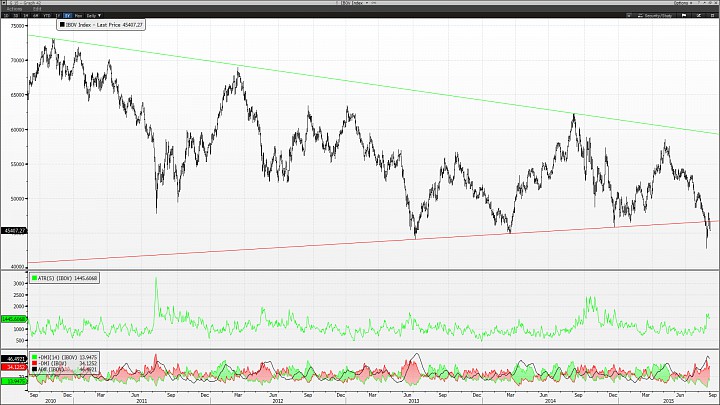The image size is (720, 405).
Task: Select the 6M time range
Action: point(35,16)
